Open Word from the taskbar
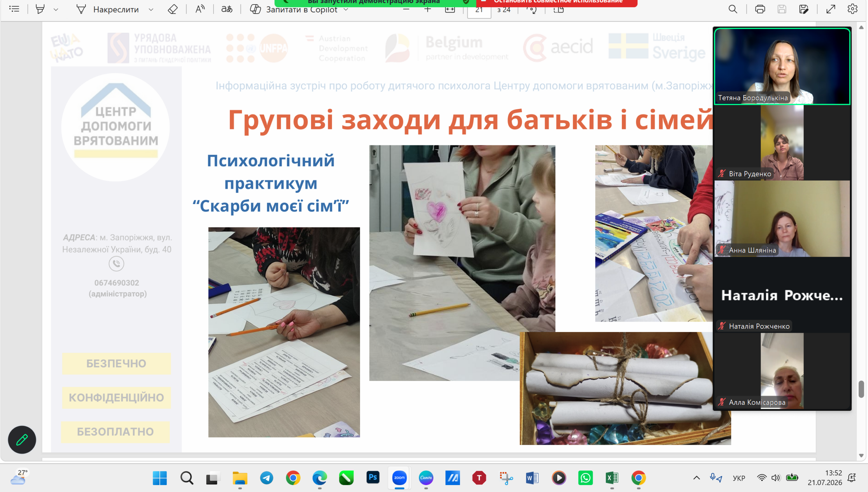 [x=532, y=478]
